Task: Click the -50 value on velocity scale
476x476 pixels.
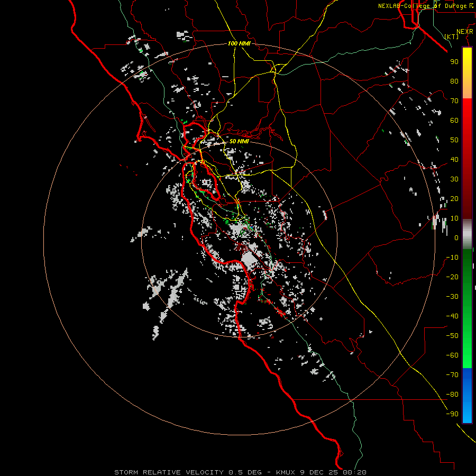Action: tap(452, 336)
